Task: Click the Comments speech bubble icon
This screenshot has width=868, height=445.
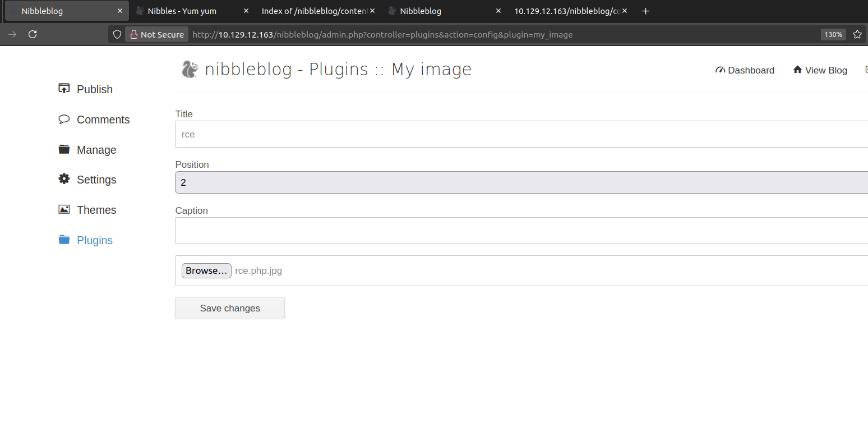Action: tap(64, 120)
